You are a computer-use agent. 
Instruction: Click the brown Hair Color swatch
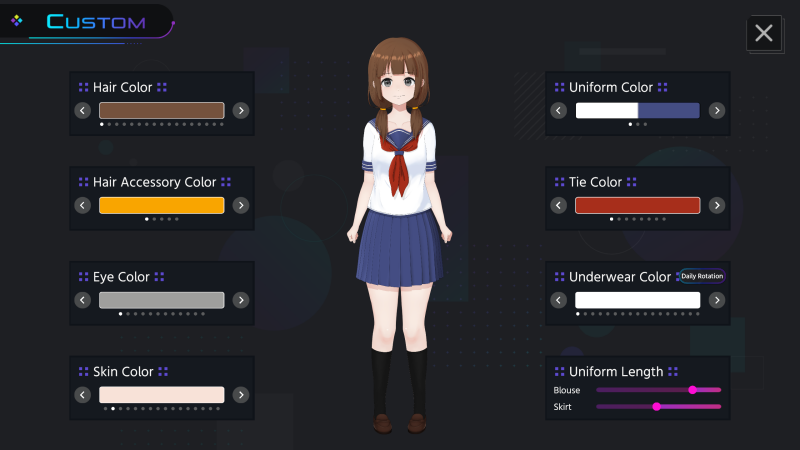161,110
